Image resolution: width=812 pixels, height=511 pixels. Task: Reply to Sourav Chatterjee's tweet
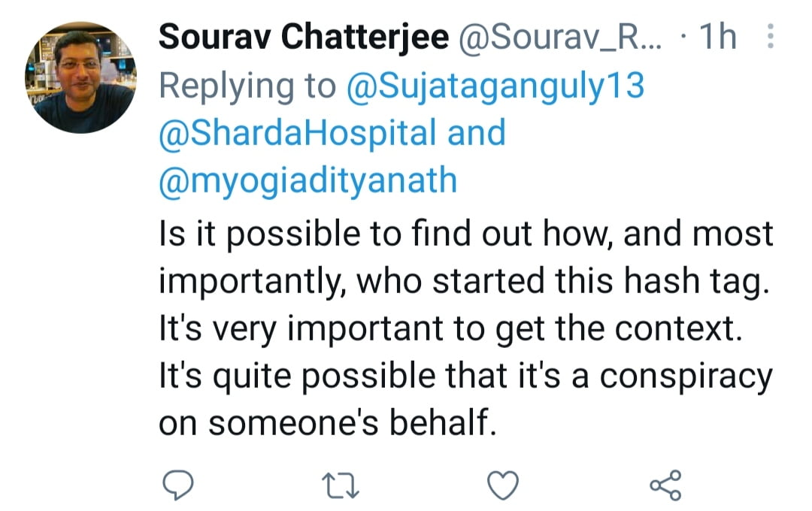[179, 485]
